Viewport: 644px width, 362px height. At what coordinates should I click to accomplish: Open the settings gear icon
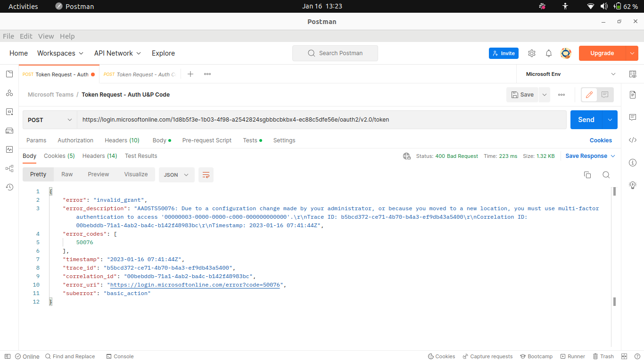point(532,53)
